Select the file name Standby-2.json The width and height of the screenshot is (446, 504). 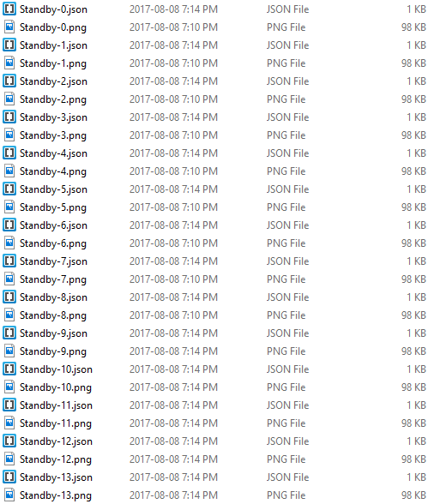[53, 81]
